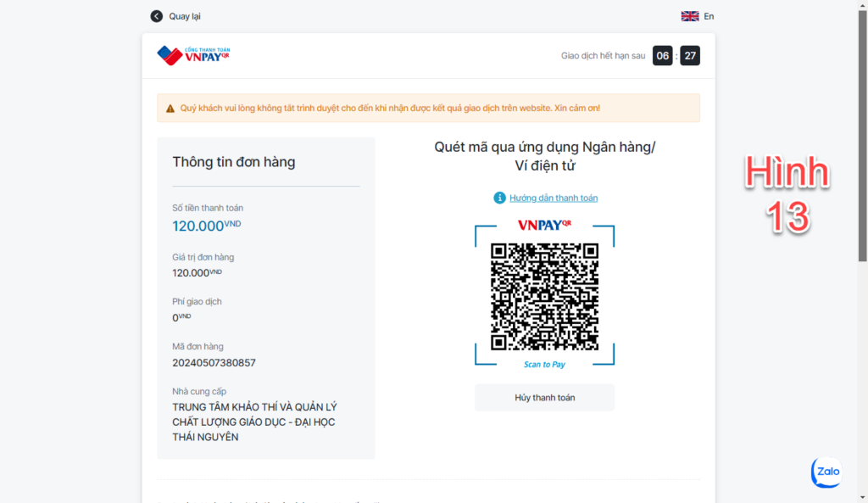The image size is (868, 503).
Task: Click the scrollbar down arrow
Action: pyautogui.click(x=862, y=497)
